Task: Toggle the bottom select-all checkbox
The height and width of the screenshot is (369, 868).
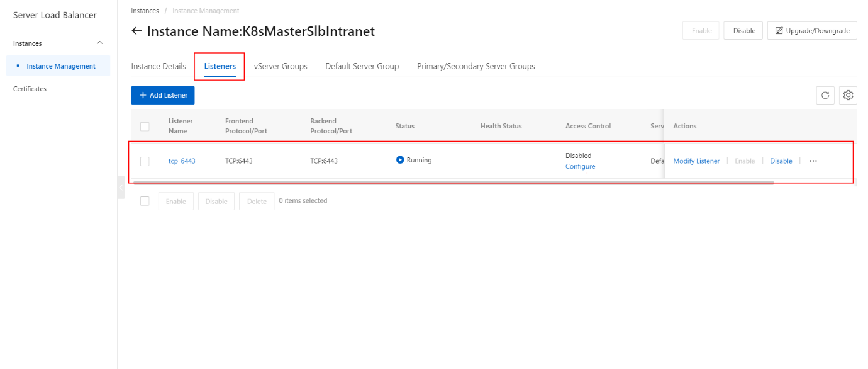Action: coord(145,201)
